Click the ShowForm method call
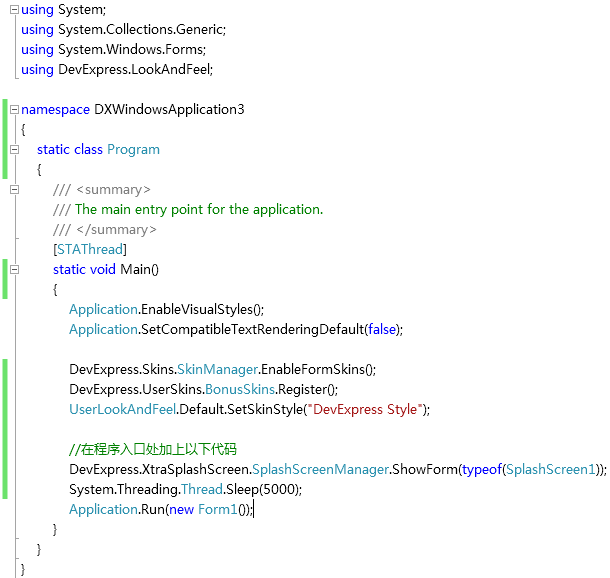 click(425, 469)
